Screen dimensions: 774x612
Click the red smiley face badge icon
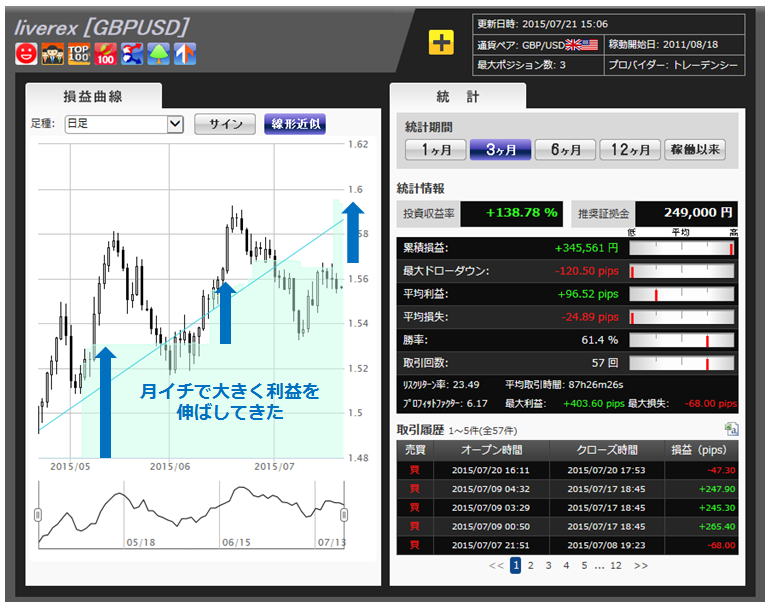26,53
